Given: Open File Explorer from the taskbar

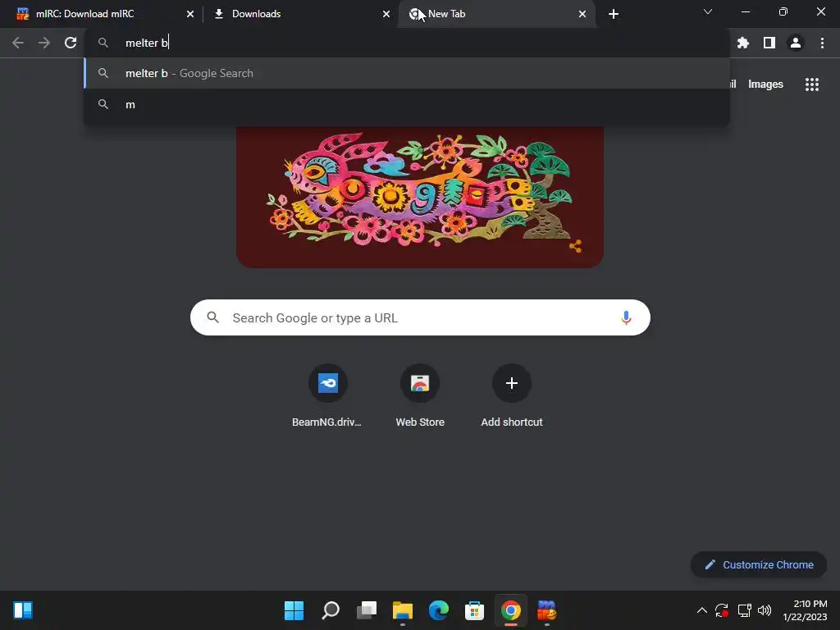Looking at the screenshot, I should pos(402,610).
